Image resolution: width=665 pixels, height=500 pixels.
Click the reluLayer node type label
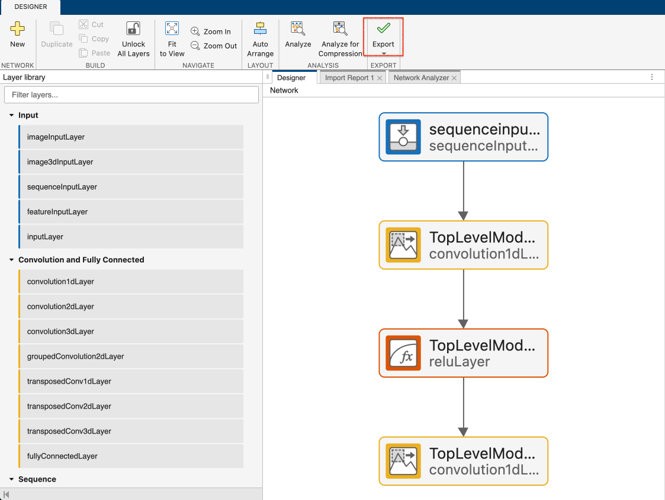point(459,362)
